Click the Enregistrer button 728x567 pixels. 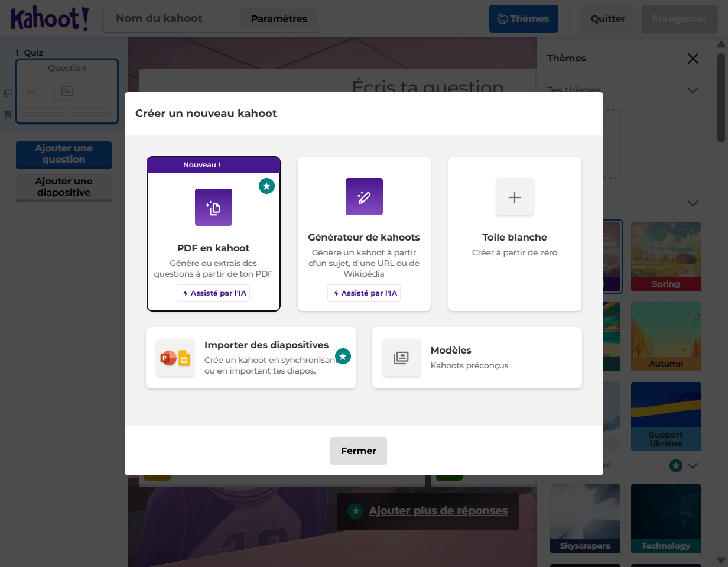680,18
